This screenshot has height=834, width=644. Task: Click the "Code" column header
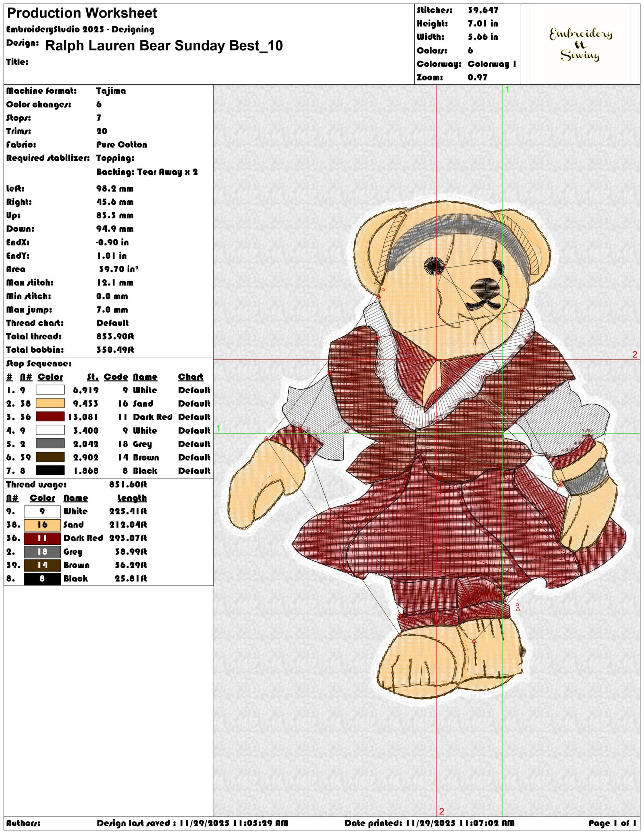pos(116,377)
